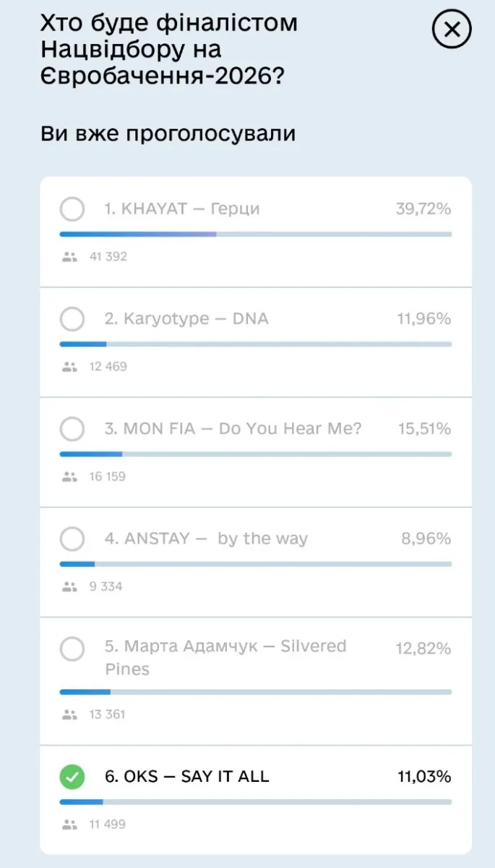Image resolution: width=495 pixels, height=868 pixels.
Task: Select MON FIA — Do You Hear Me? radio
Action: tap(72, 429)
